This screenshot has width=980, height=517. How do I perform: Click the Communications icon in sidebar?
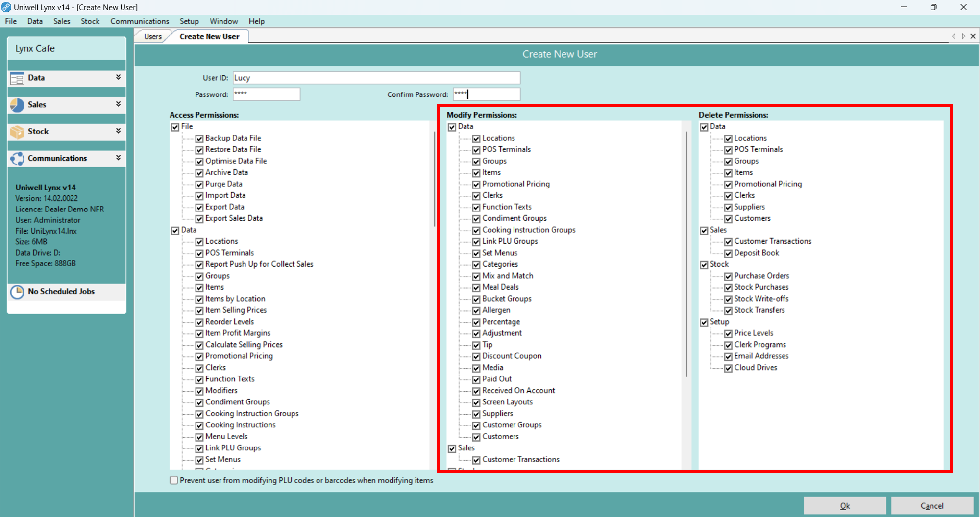[17, 159]
